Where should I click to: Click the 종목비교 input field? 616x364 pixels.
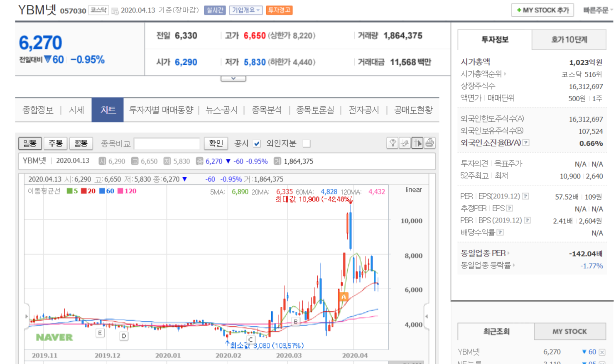coord(167,144)
